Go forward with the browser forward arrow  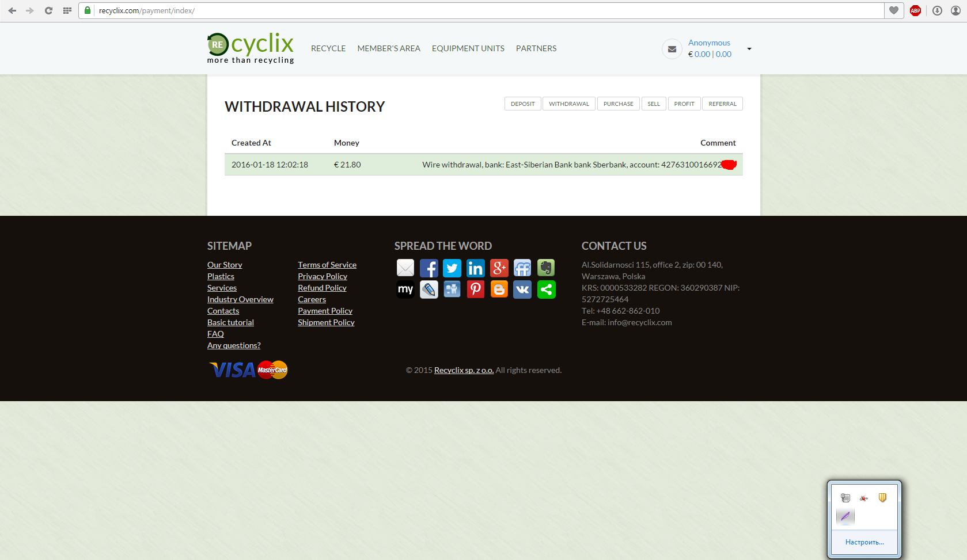[x=30, y=10]
